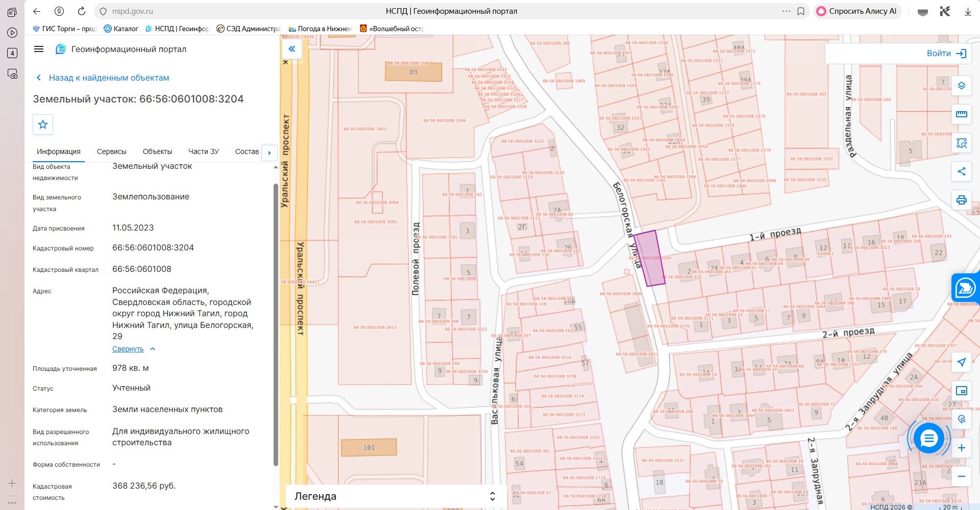Locate me with the navigation arrow icon
980x510 pixels.
click(x=962, y=362)
